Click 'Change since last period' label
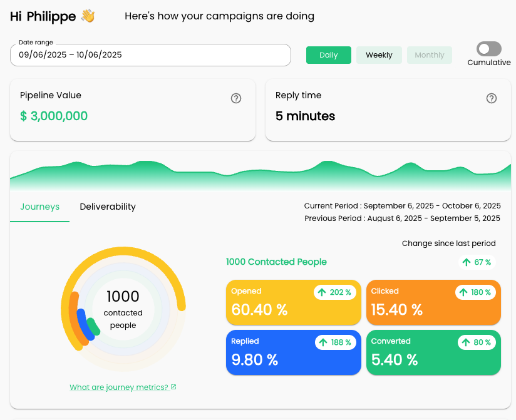 coord(448,243)
